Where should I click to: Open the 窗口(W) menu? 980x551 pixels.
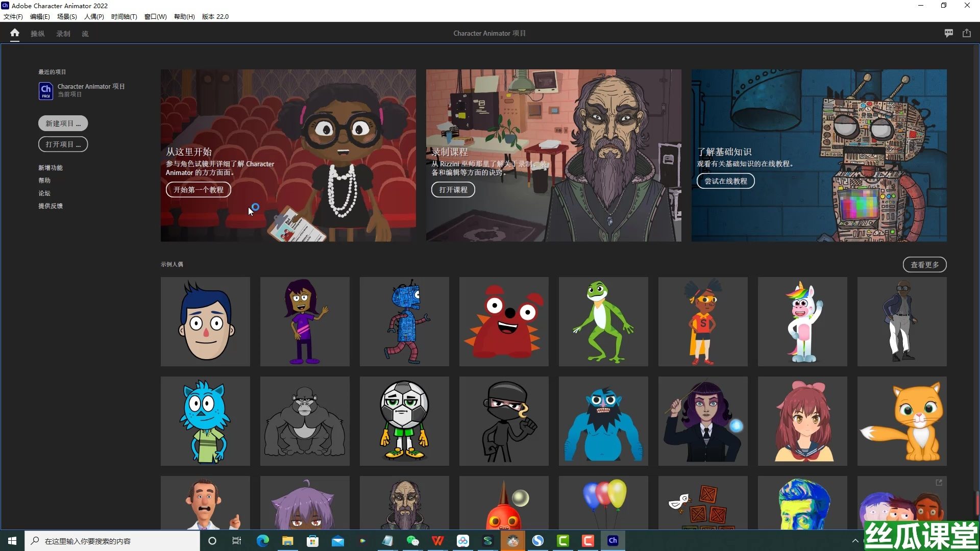click(x=156, y=16)
